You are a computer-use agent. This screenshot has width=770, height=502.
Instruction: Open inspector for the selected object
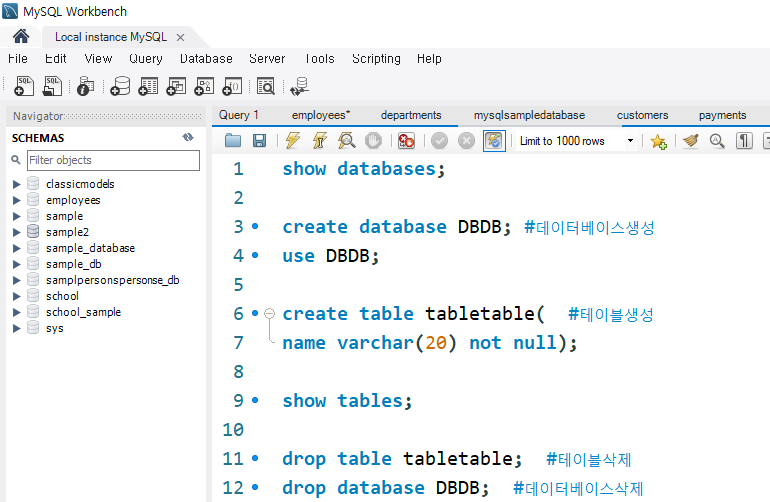[85, 86]
